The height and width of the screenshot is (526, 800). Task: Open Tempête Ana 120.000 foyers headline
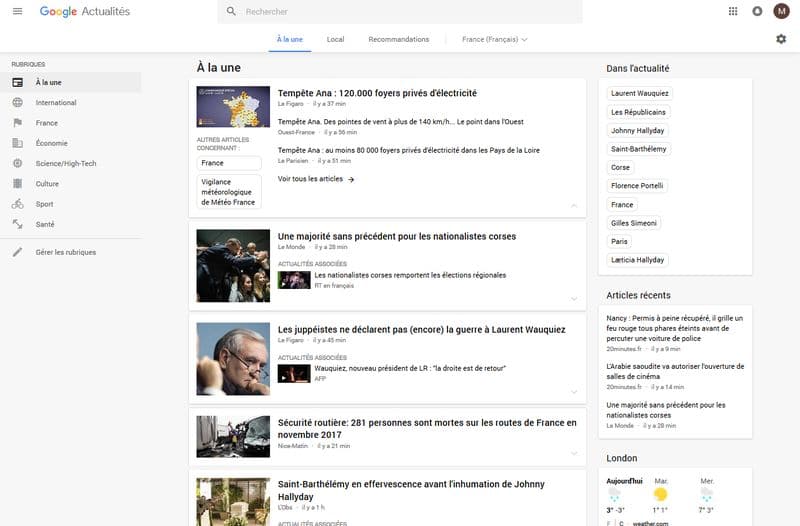377,93
